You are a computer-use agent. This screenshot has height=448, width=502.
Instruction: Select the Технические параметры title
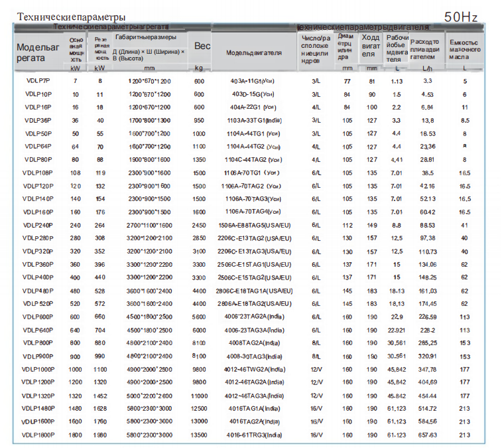pos(71,17)
